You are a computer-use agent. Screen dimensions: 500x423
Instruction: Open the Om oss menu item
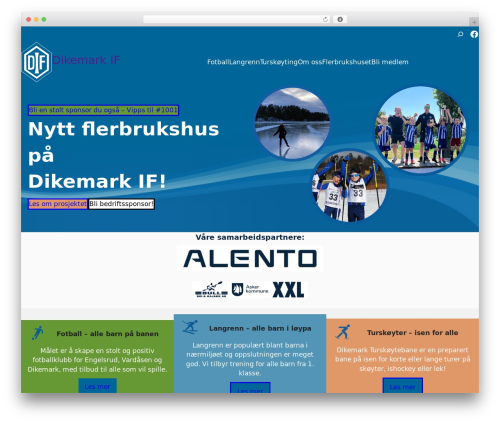pos(310,62)
